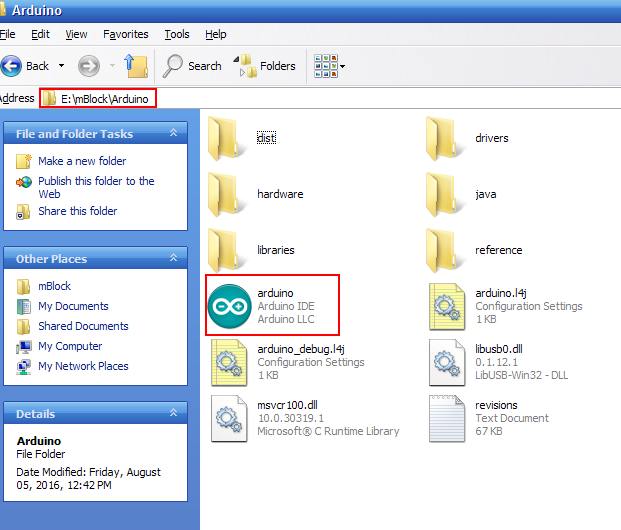Image resolution: width=621 pixels, height=530 pixels.
Task: Select the libraries folder icon
Action: click(x=226, y=250)
